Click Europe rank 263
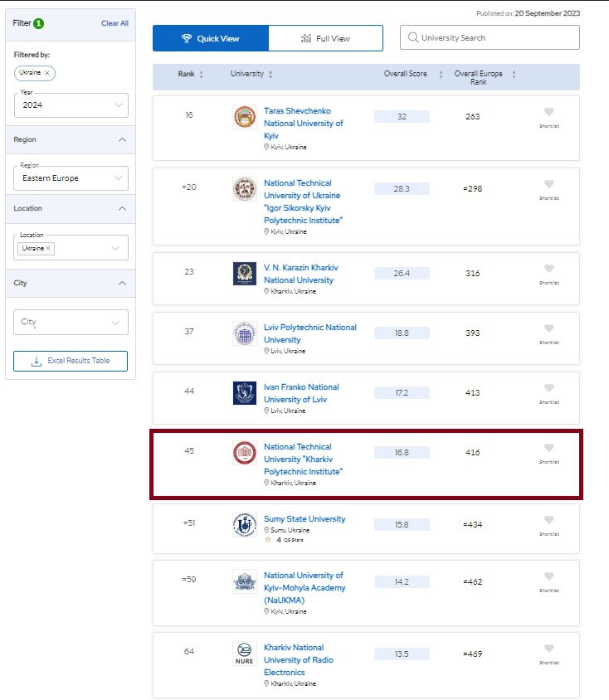Screen dimensions: 609x700 click(472, 116)
